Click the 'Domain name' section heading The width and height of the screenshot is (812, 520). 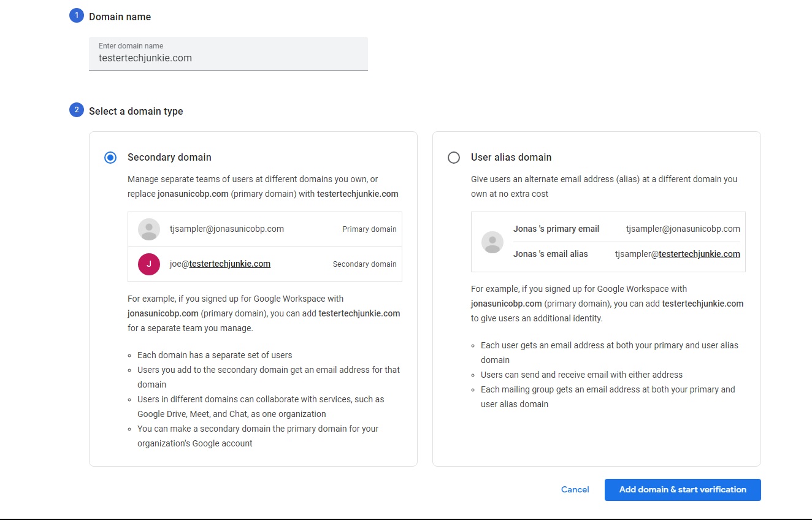point(120,17)
